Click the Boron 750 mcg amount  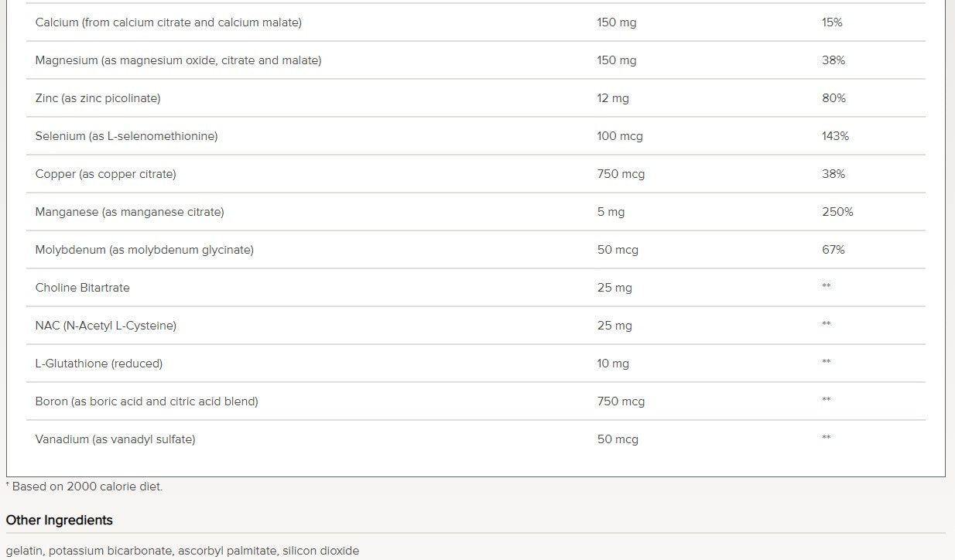621,401
